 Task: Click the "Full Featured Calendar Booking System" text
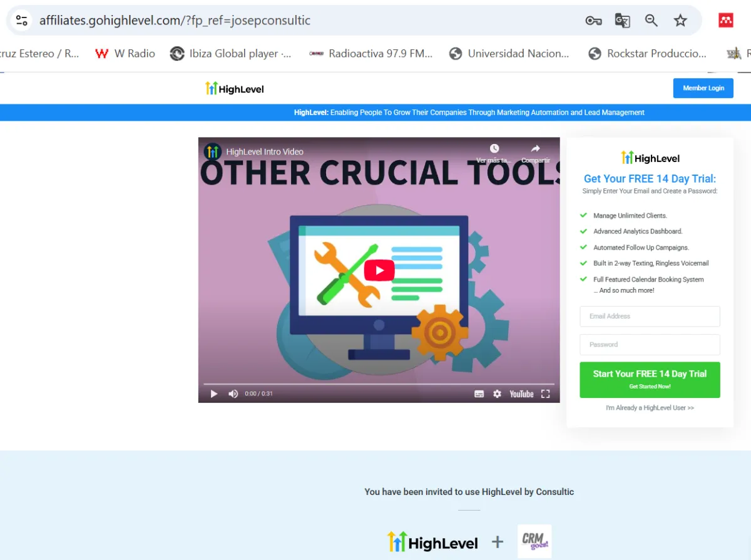coord(648,280)
